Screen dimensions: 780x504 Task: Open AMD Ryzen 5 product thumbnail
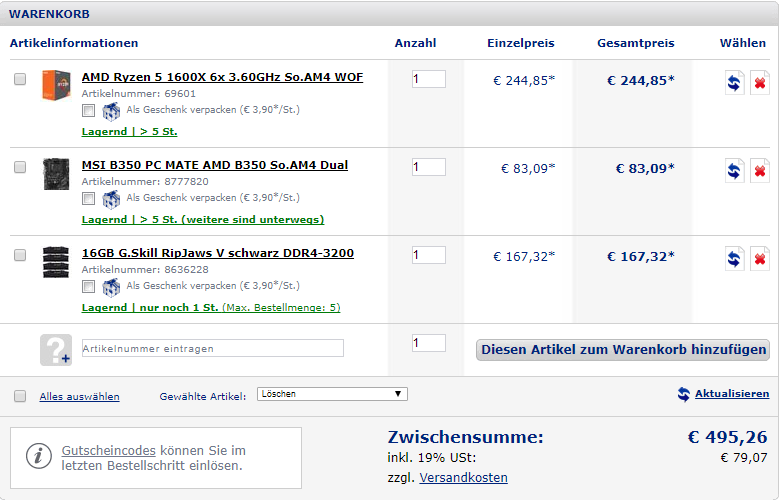(x=56, y=85)
